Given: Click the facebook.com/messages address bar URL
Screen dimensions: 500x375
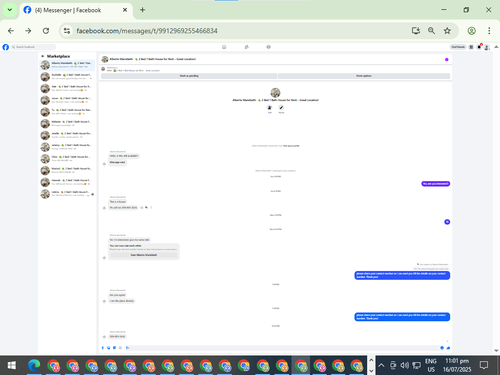Looking at the screenshot, I should click(x=147, y=31).
